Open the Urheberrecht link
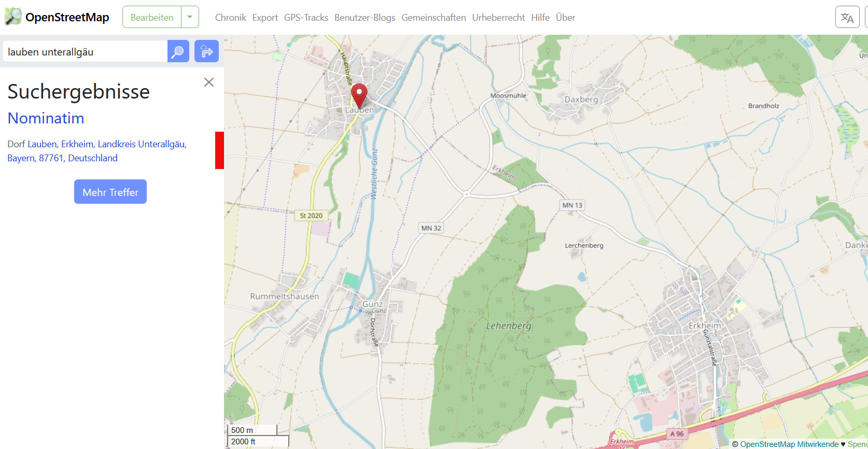 (x=498, y=18)
